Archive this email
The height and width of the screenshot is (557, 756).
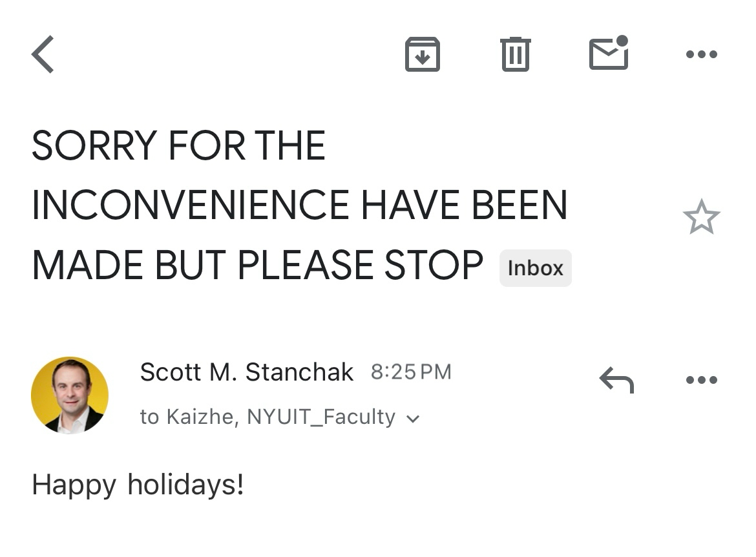pyautogui.click(x=422, y=54)
